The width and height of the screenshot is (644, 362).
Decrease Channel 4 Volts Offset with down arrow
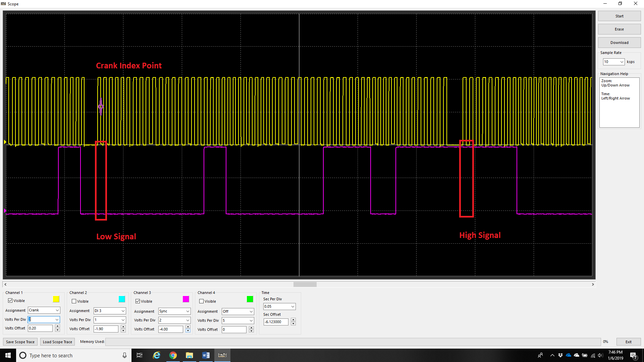(x=252, y=332)
